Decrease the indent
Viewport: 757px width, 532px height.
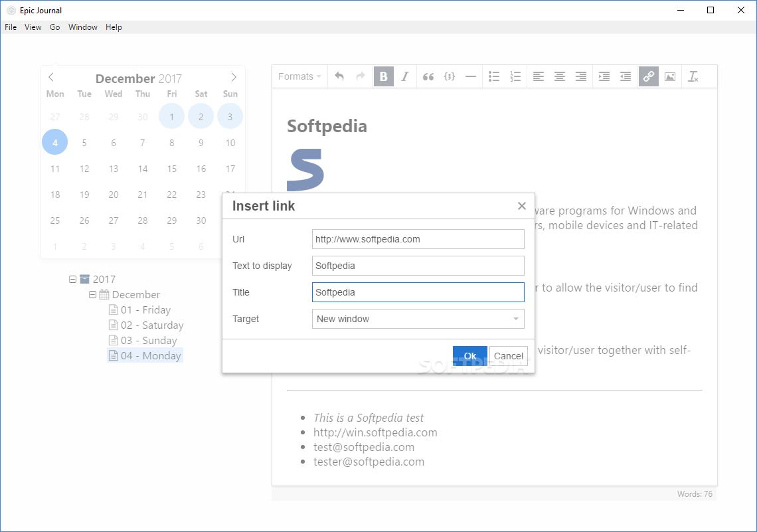pyautogui.click(x=626, y=76)
